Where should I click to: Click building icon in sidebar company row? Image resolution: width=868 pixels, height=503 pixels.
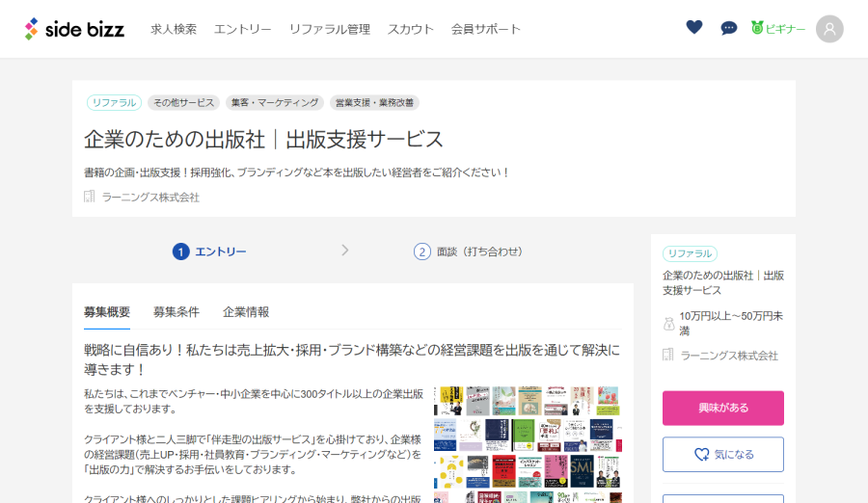click(x=668, y=355)
